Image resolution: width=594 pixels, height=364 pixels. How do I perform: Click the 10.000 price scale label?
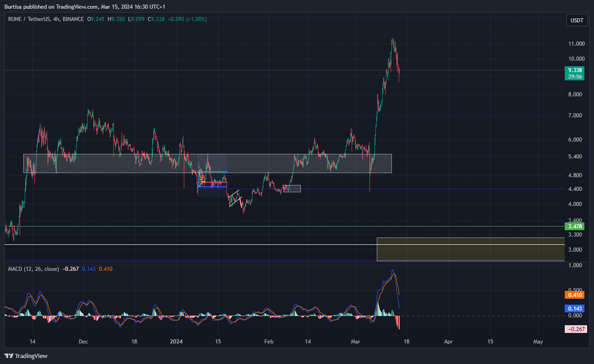576,58
